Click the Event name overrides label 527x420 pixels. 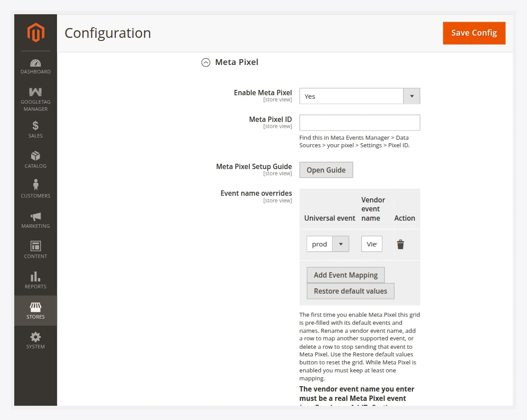(x=256, y=193)
